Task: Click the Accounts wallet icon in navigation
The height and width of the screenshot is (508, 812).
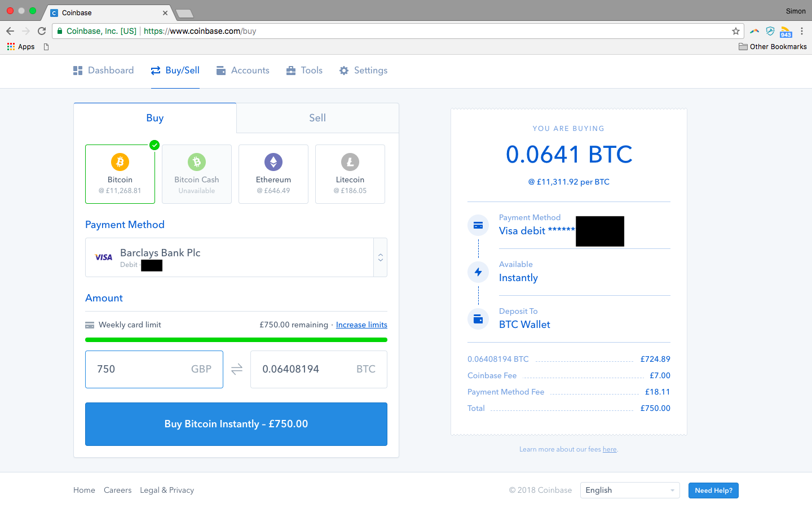Action: (x=221, y=71)
